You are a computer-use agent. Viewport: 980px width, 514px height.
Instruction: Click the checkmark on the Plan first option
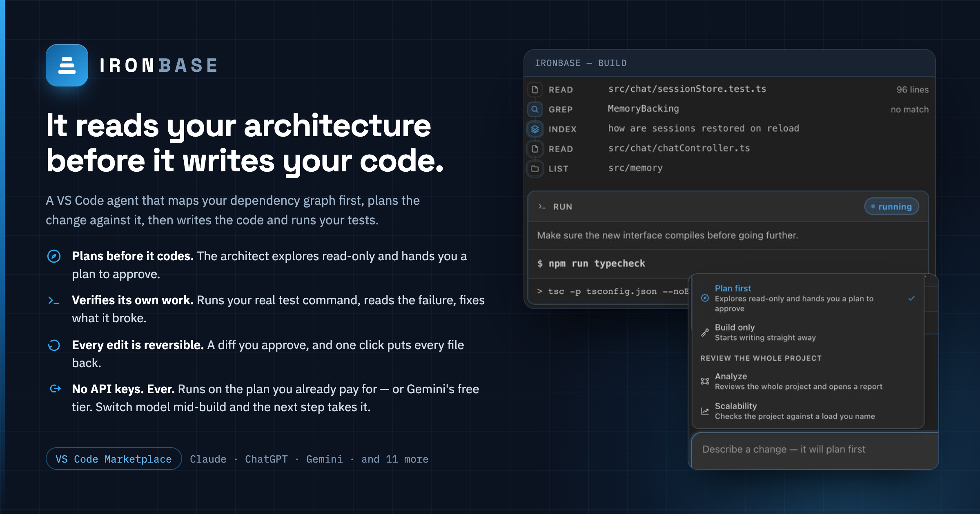pos(911,298)
